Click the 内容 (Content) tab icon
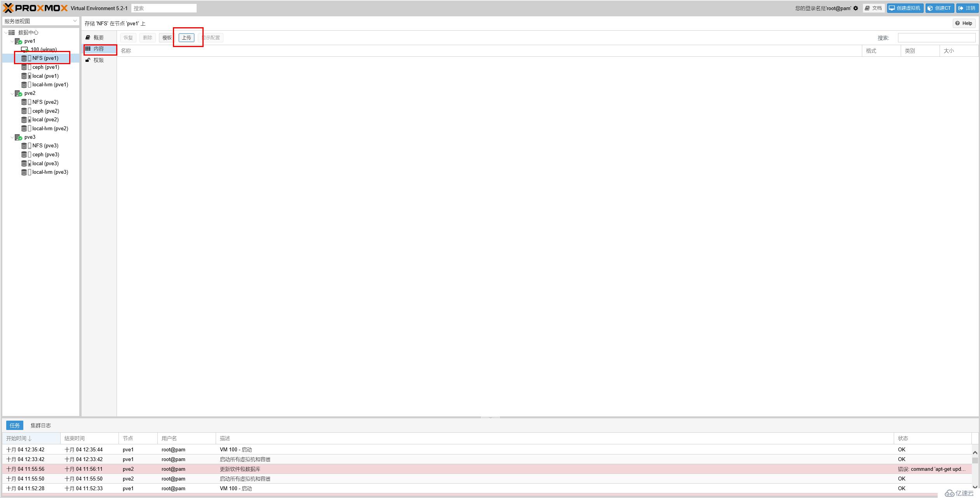 pos(98,48)
